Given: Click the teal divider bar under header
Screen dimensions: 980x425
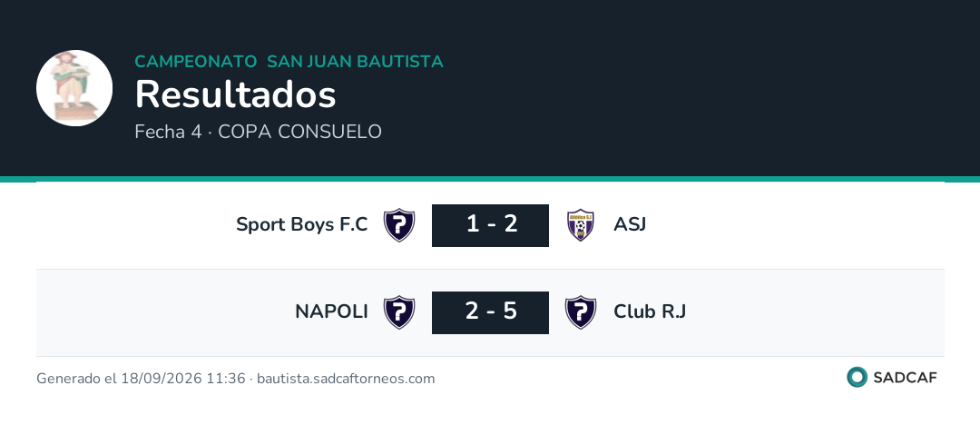Looking at the screenshot, I should coord(490,179).
